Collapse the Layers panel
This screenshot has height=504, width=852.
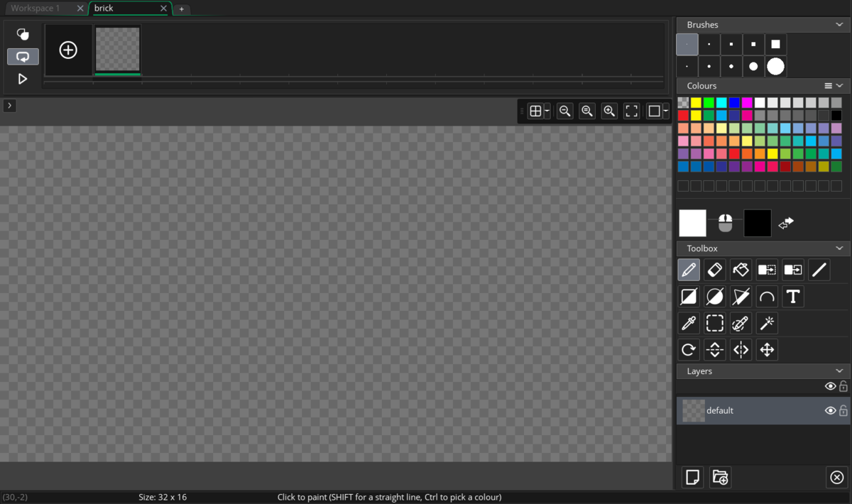tap(839, 371)
